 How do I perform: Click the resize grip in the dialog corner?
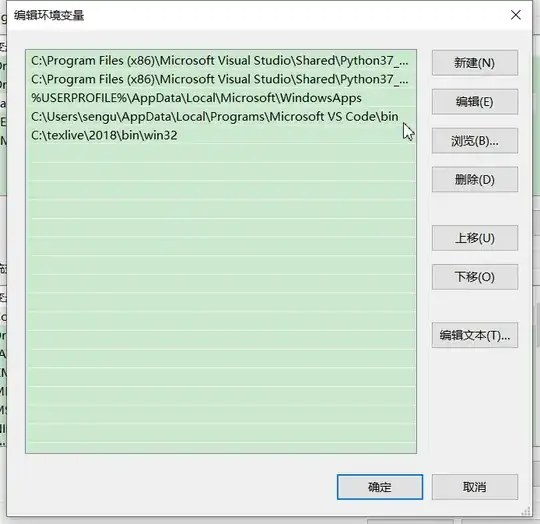tap(526, 511)
